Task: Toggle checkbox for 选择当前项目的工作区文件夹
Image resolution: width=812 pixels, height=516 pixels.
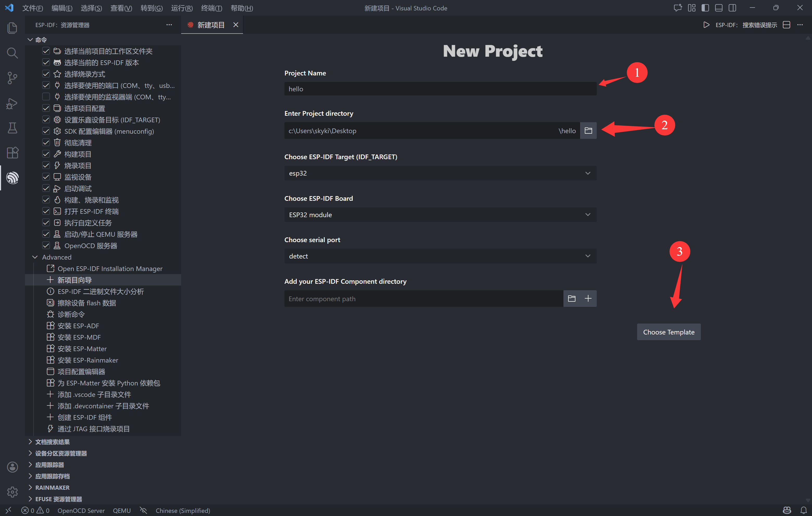Action: click(46, 51)
